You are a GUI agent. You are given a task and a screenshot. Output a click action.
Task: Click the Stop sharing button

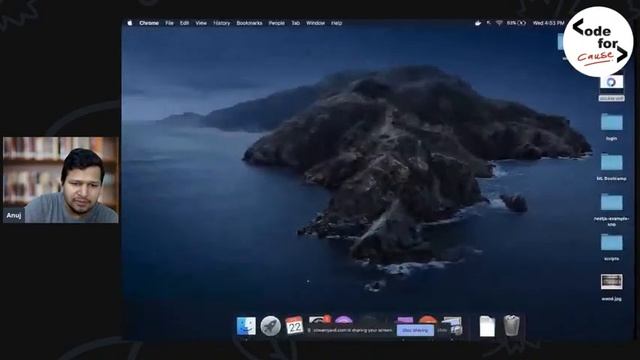(x=415, y=330)
